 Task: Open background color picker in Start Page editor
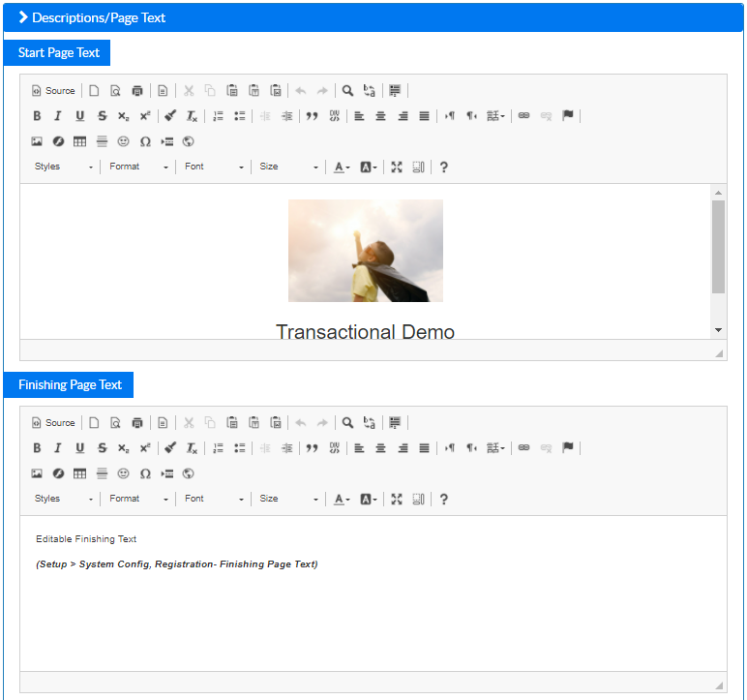click(x=369, y=167)
